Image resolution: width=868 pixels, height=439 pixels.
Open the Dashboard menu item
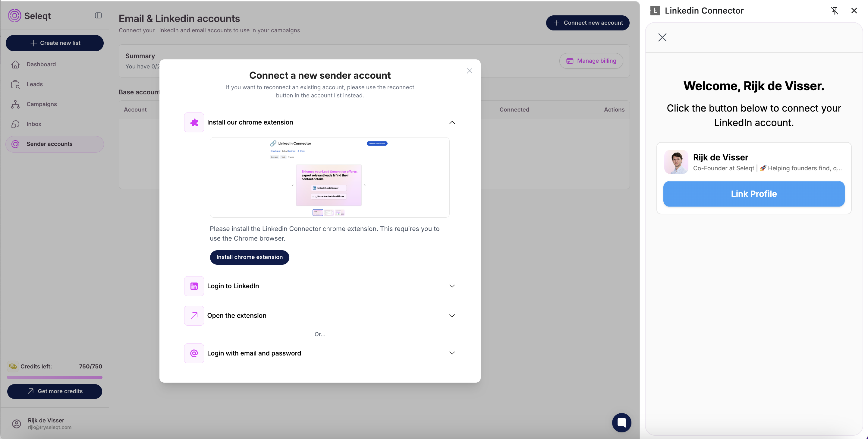pyautogui.click(x=55, y=65)
